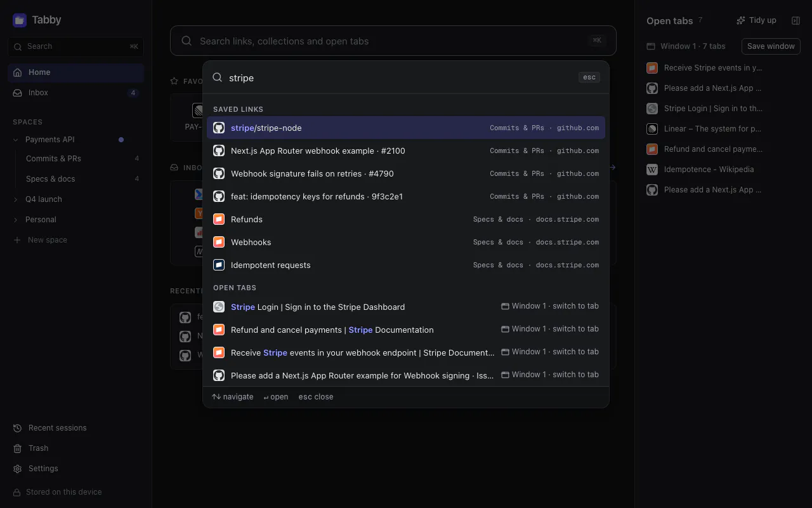The image size is (812, 508).
Task: Close the palette with the esc button
Action: coord(589,77)
